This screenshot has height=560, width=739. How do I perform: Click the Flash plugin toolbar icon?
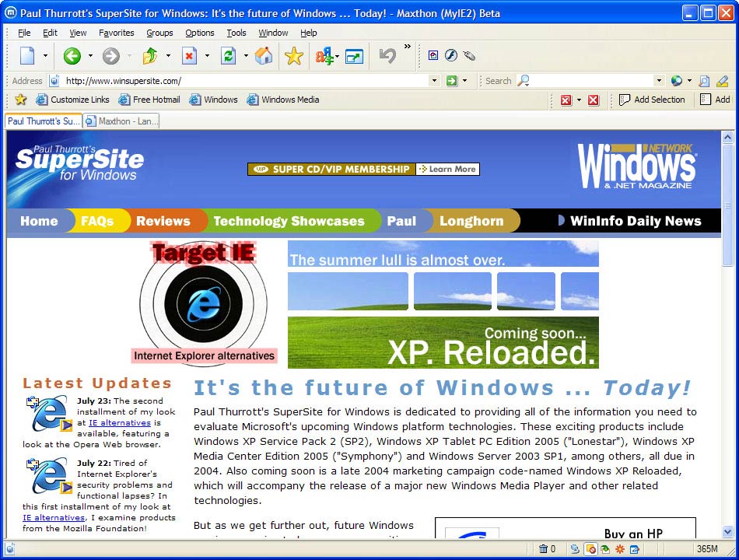(x=451, y=55)
